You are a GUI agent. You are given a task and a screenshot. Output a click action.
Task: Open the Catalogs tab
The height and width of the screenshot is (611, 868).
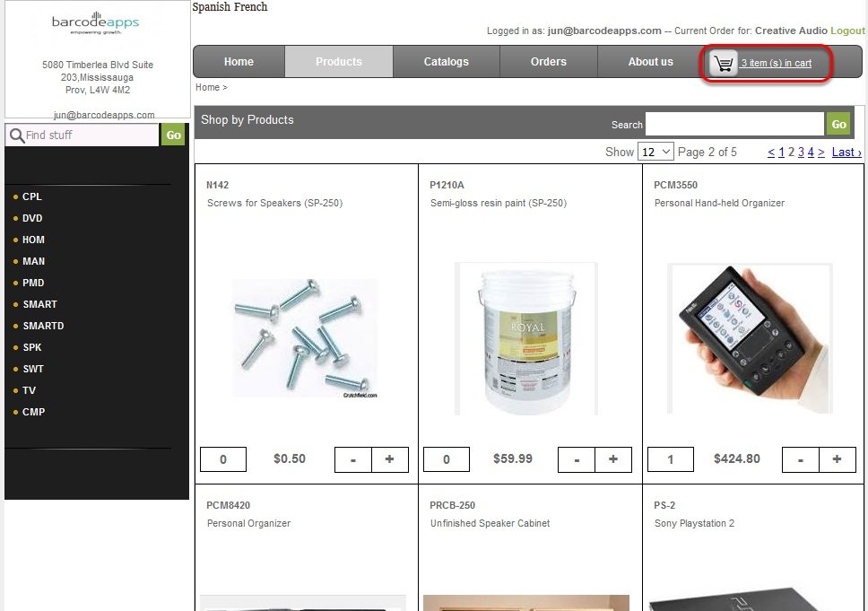click(447, 62)
